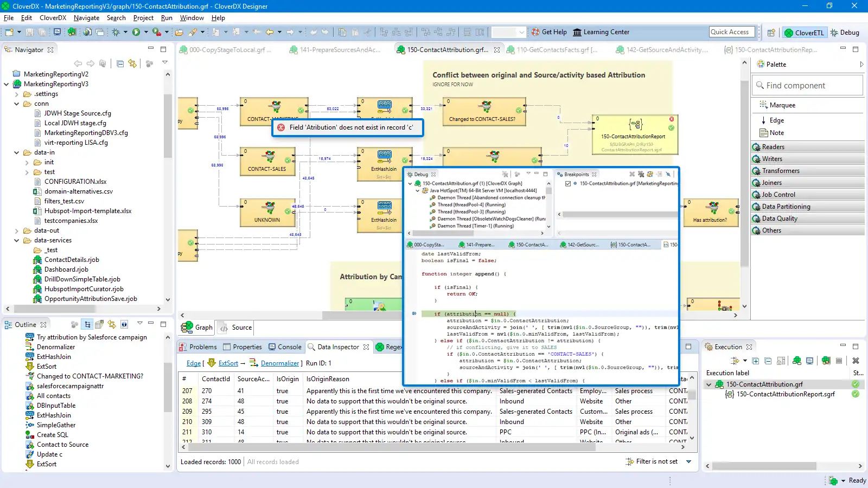868x488 pixels.
Task: Click Collapse All icon in Execution panel
Action: tap(768, 361)
